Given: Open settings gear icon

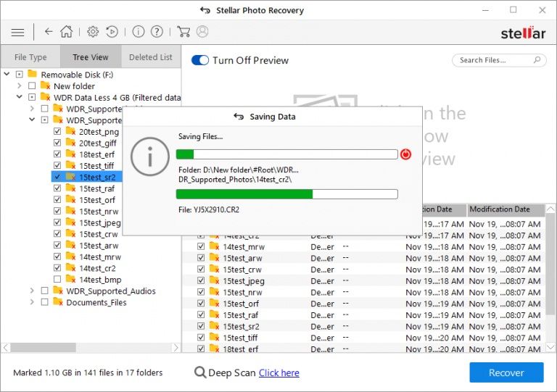Looking at the screenshot, I should pos(93,32).
